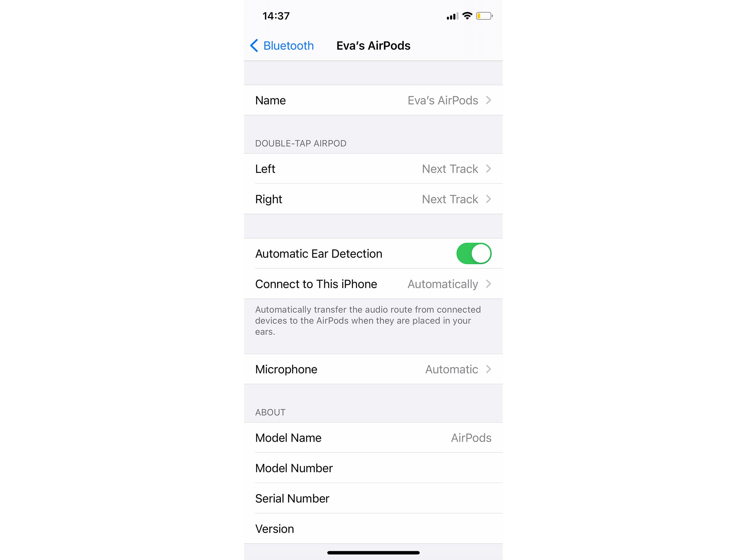Image resolution: width=747 pixels, height=560 pixels.
Task: Toggle Automatic Ear Detection switch off
Action: pos(475,253)
